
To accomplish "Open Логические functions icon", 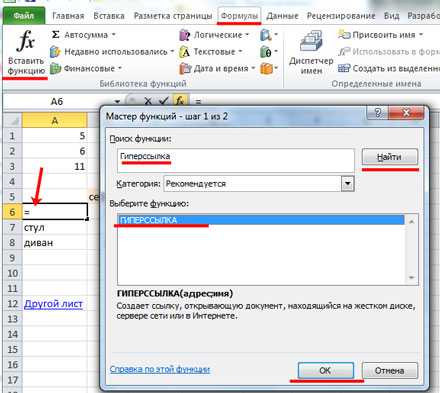I will point(185,35).
